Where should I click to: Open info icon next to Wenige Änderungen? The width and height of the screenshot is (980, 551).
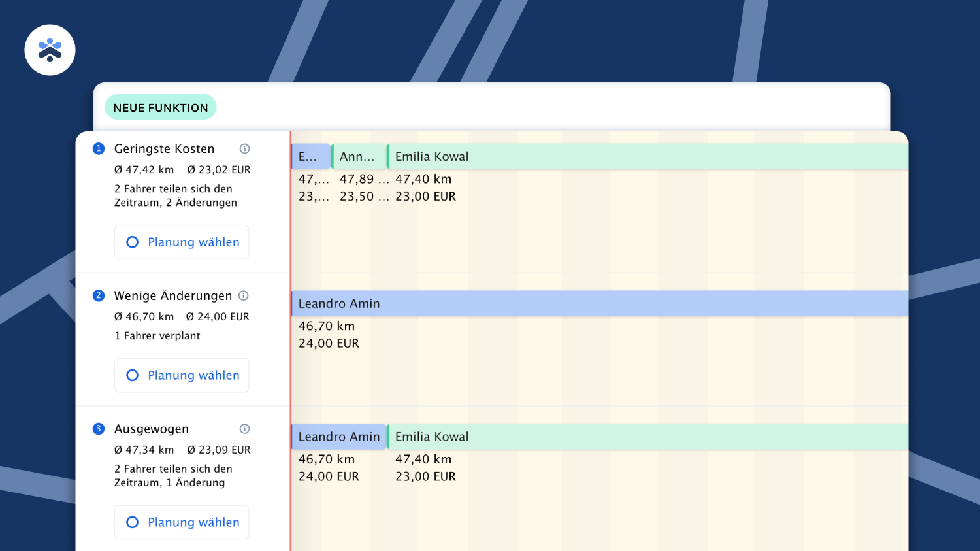click(244, 296)
